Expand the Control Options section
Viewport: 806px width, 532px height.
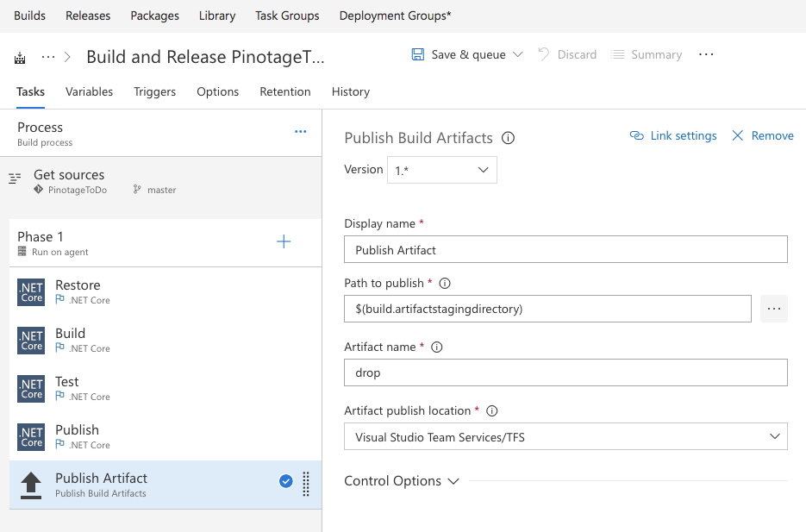point(402,481)
